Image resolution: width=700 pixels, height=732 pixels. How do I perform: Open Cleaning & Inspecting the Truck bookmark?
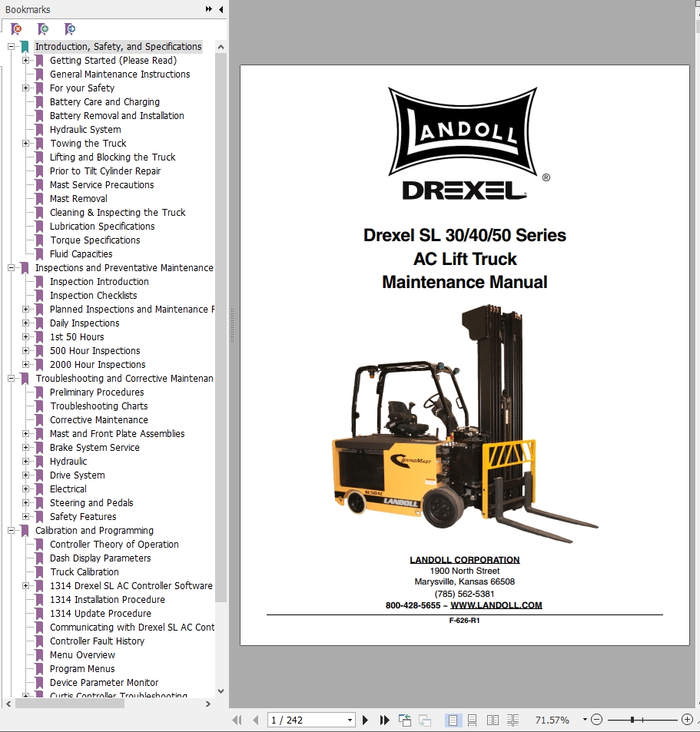[118, 213]
